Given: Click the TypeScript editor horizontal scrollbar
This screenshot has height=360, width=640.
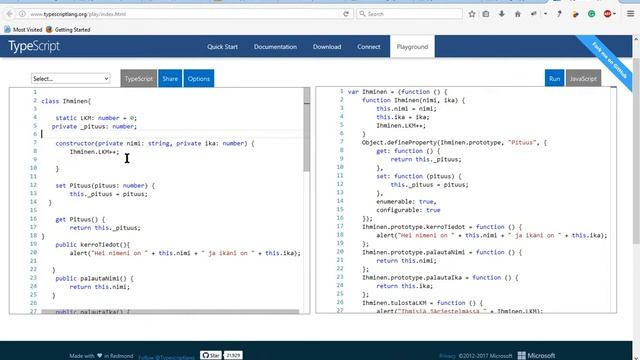Looking at the screenshot, I should [170, 312].
